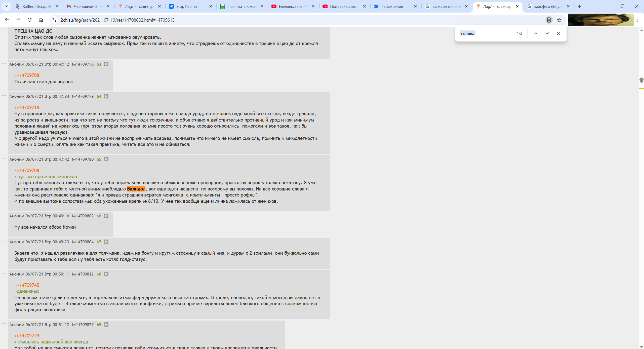Viewport: 644px width, 349px height.
Task: Click reply arrow icon on post №14709780
Action: [106, 159]
